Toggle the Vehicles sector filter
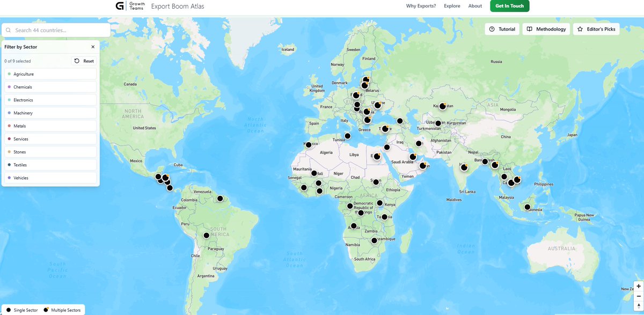The width and height of the screenshot is (644, 315). click(x=50, y=178)
